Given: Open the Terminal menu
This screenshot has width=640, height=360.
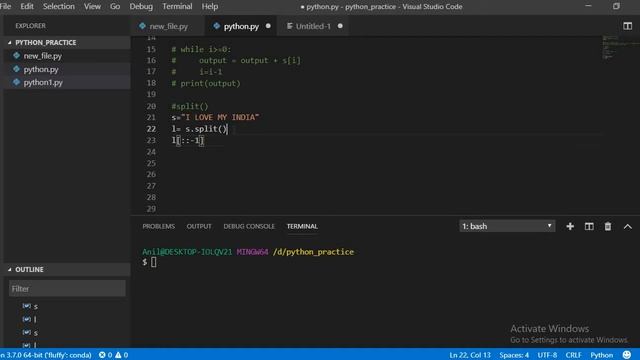Looking at the screenshot, I should click(177, 7).
